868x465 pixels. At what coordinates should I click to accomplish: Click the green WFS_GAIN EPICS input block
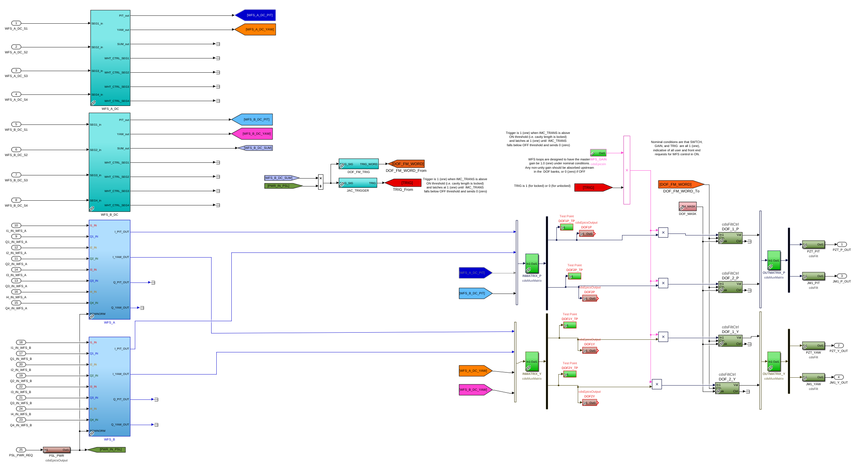pos(598,153)
